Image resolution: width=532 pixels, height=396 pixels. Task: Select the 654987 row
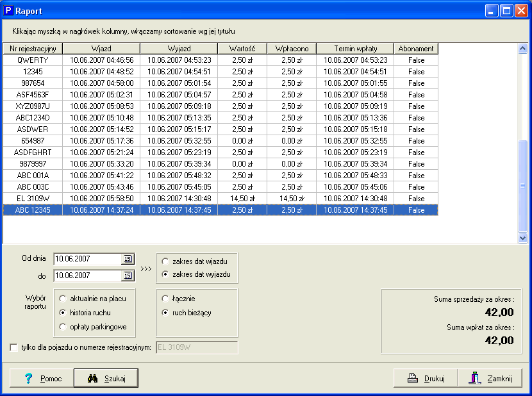220,141
